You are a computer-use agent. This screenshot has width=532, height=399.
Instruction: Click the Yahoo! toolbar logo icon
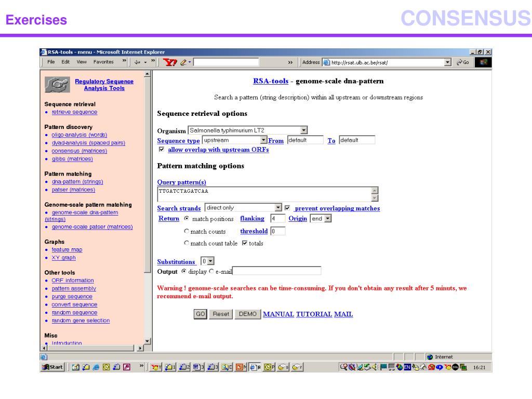point(170,62)
